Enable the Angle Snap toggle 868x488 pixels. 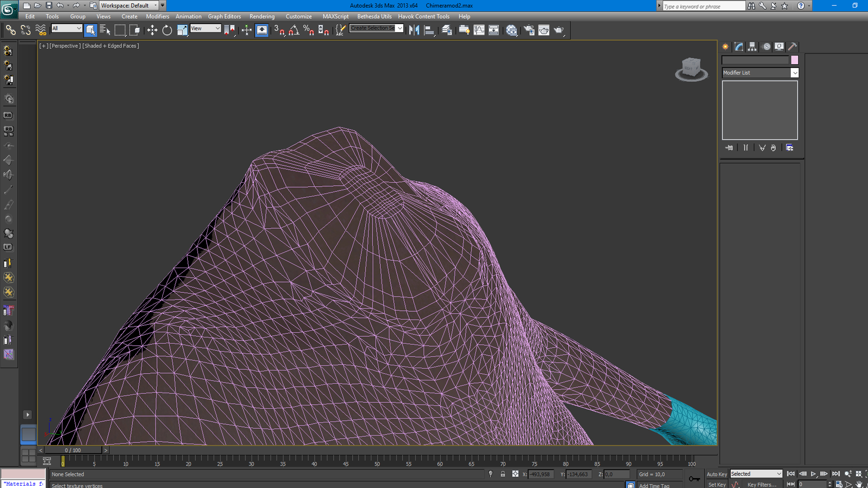coord(294,30)
